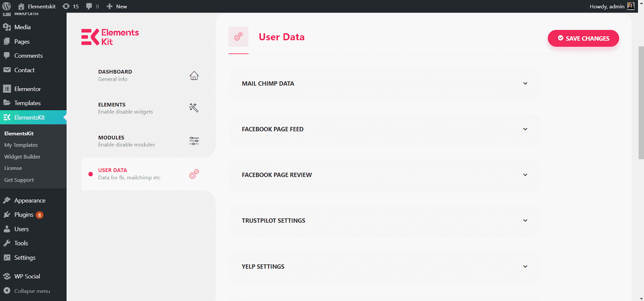The height and width of the screenshot is (301, 644).
Task: Open the Get Support submenu item
Action: 19,180
